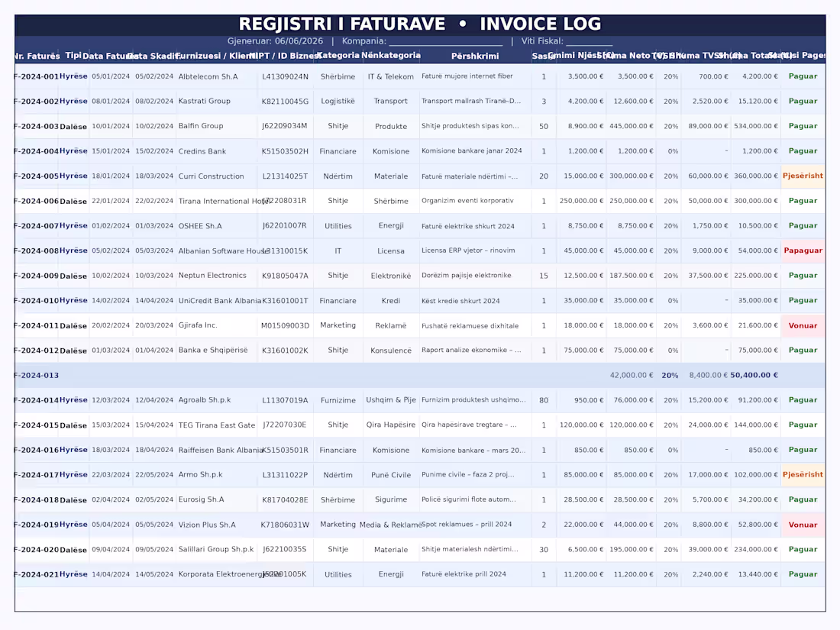Click Salillari Group Sh.p.k cell
840x630 pixels.
click(x=216, y=549)
